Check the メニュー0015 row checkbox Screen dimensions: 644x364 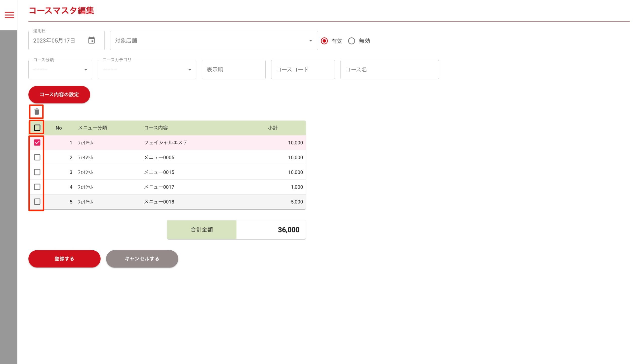pos(37,172)
